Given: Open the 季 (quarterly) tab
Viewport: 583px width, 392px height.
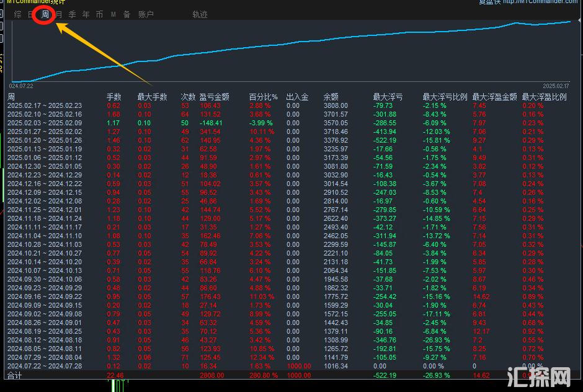Looking at the screenshot, I should click(x=73, y=14).
